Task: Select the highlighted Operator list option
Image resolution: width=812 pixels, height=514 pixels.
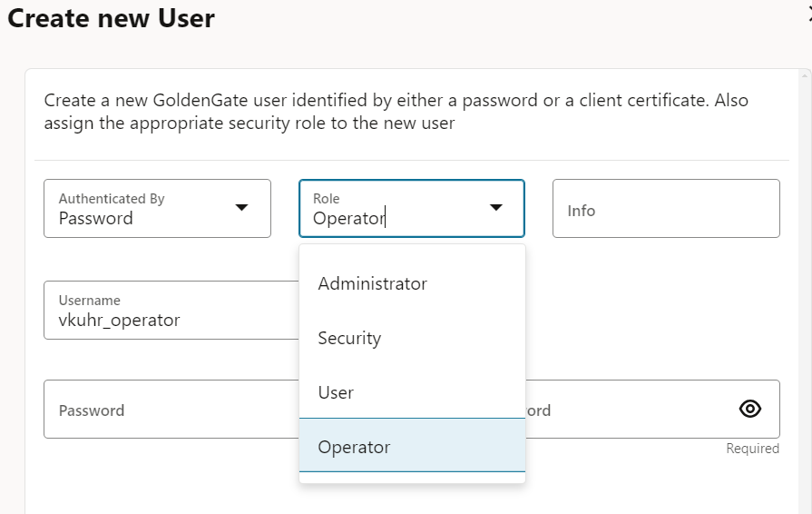Action: [354, 447]
